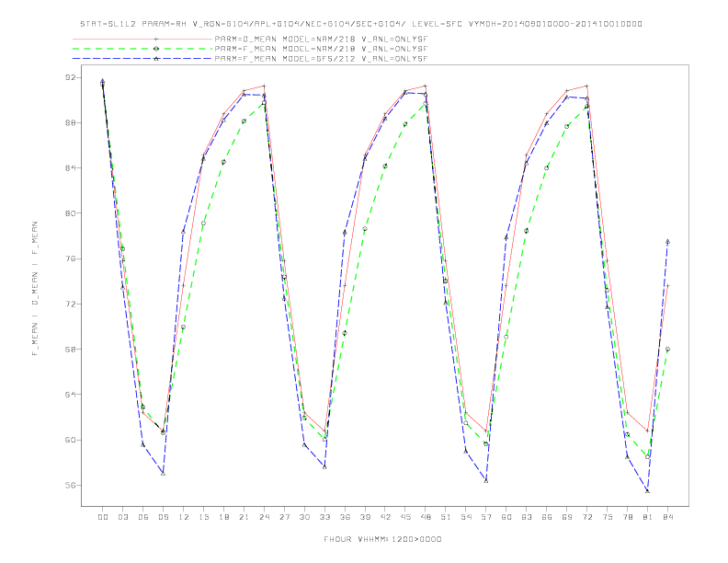Click the forecast hour label 27

[285, 517]
